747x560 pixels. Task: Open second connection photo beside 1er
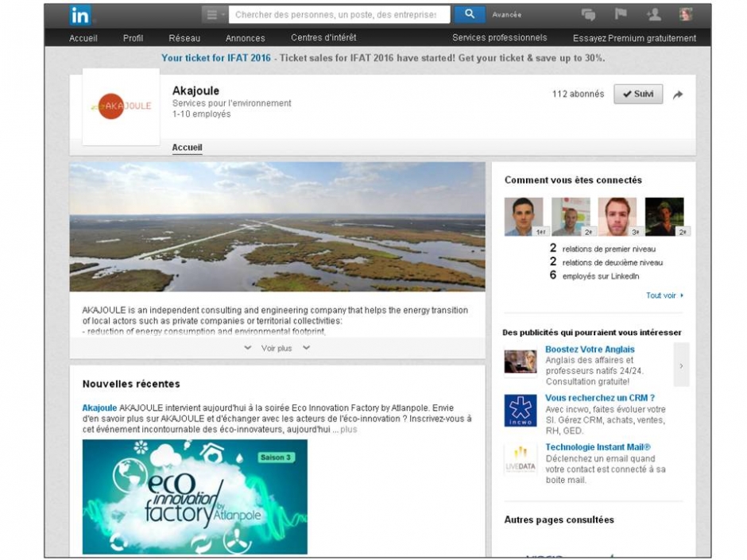pyautogui.click(x=571, y=217)
